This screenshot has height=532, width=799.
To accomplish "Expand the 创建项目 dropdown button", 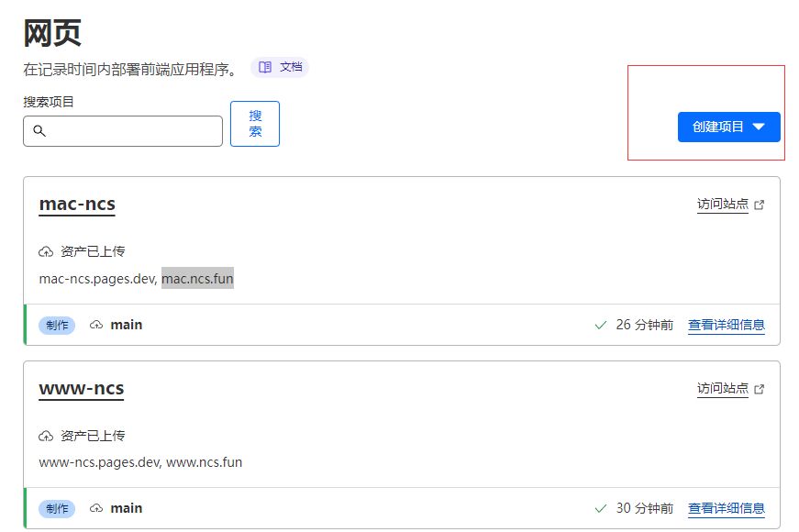I will coord(728,127).
